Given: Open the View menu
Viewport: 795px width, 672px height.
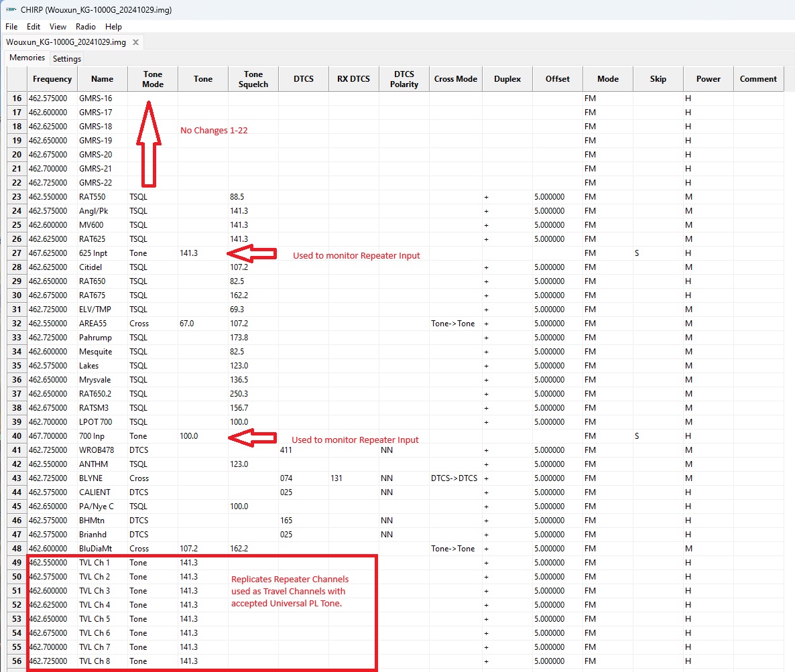Looking at the screenshot, I should tap(58, 27).
